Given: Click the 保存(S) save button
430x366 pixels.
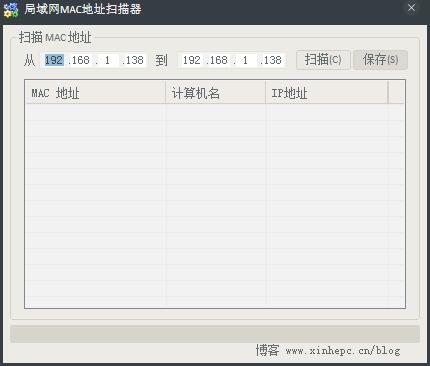Looking at the screenshot, I should pos(380,60).
